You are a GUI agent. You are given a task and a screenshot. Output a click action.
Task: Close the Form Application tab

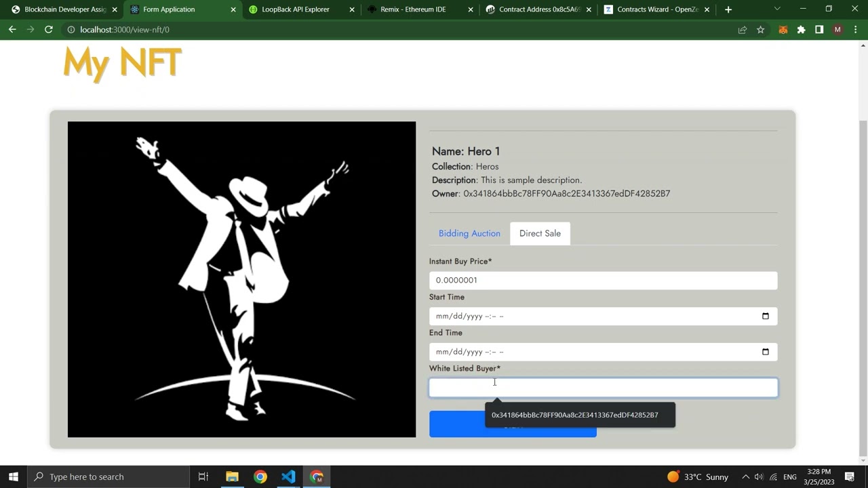(x=234, y=9)
